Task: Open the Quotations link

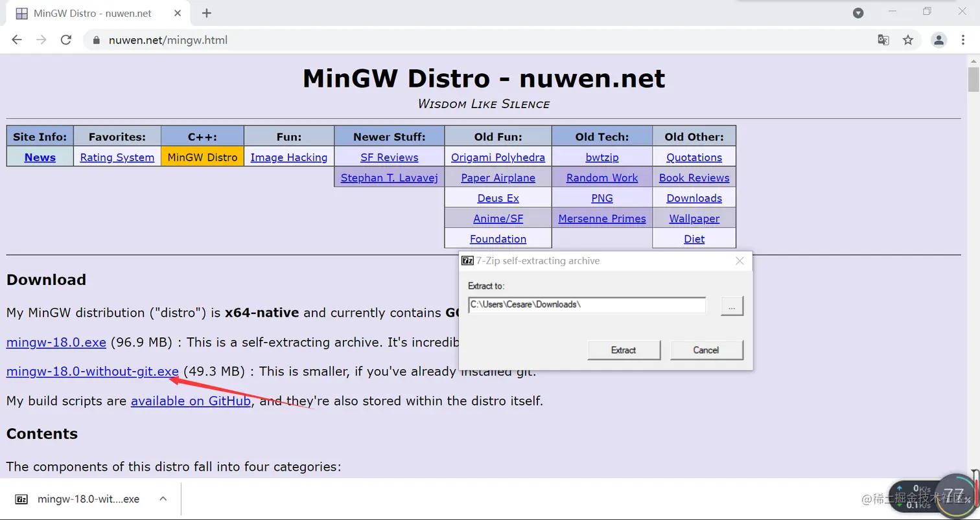Action: [694, 157]
